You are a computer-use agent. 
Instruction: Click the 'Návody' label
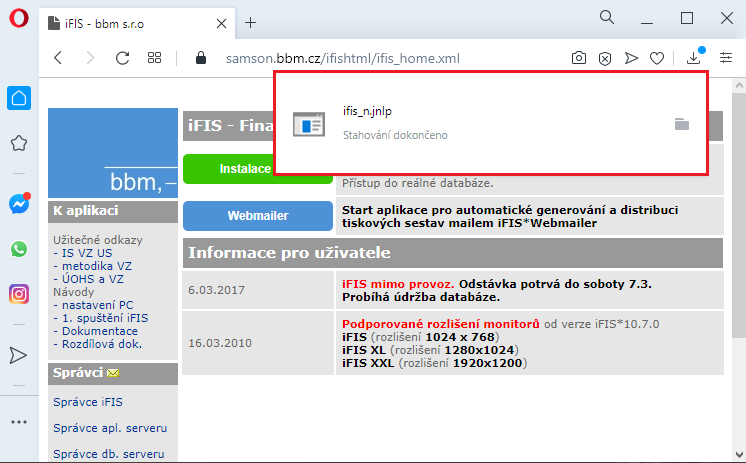(73, 292)
